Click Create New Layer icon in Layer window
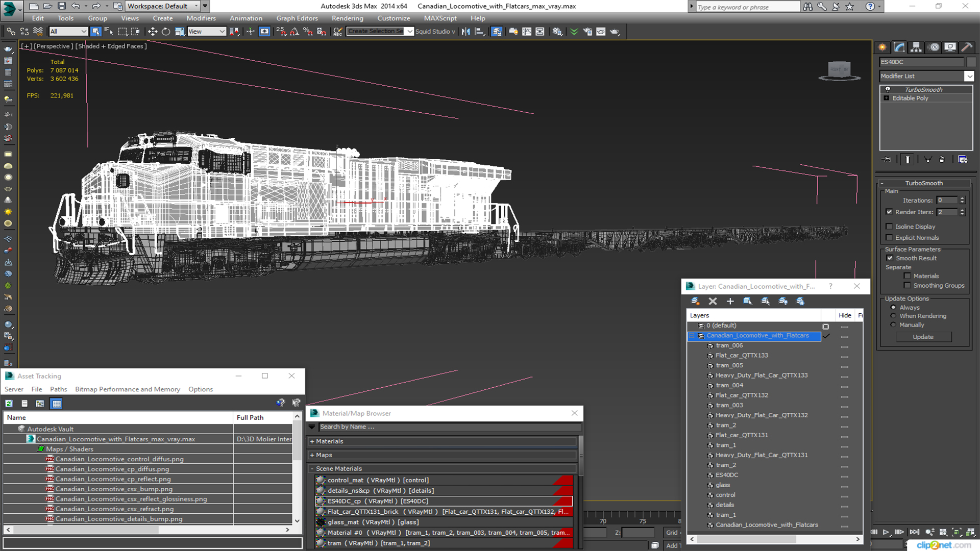Image resolution: width=980 pixels, height=551 pixels. pos(695,302)
